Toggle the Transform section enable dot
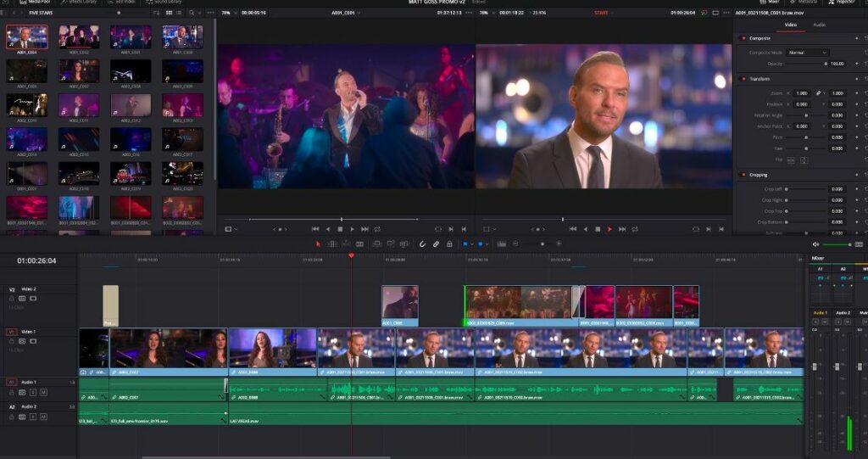The height and width of the screenshot is (459, 868). (743, 79)
